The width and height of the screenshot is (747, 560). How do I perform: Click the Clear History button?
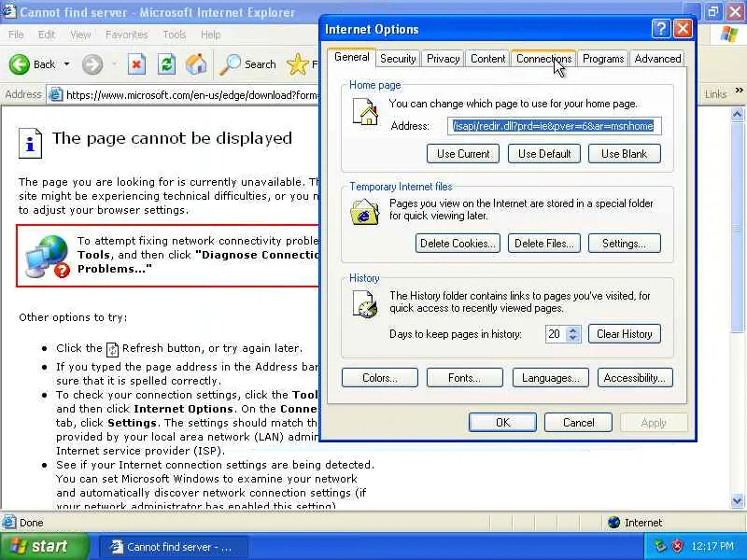point(624,334)
